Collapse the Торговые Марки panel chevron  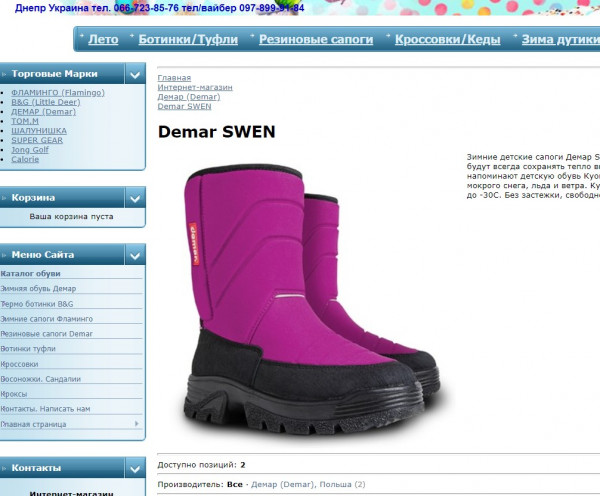tap(135, 74)
